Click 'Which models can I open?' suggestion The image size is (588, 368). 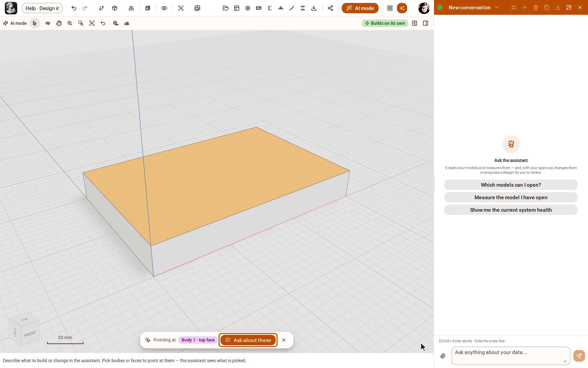(x=511, y=185)
